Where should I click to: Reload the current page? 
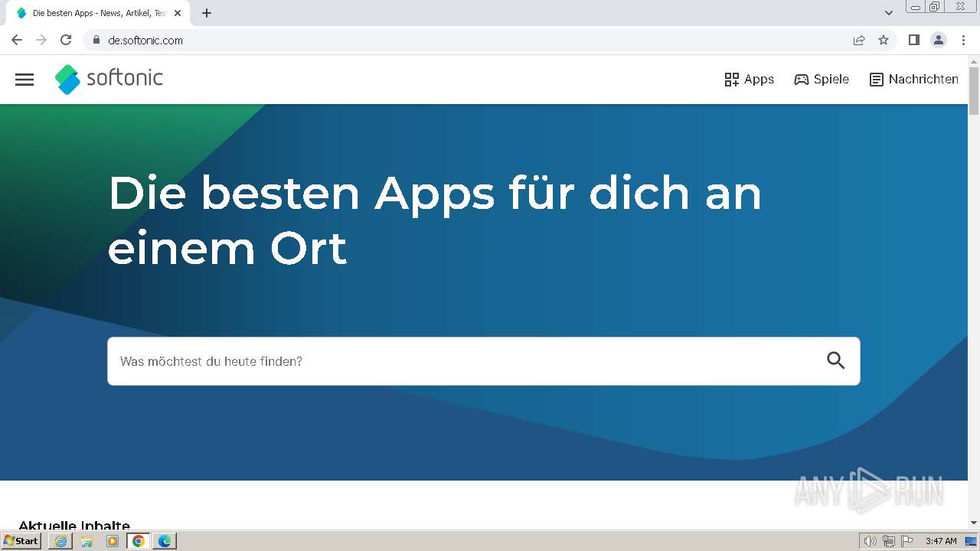(x=66, y=40)
